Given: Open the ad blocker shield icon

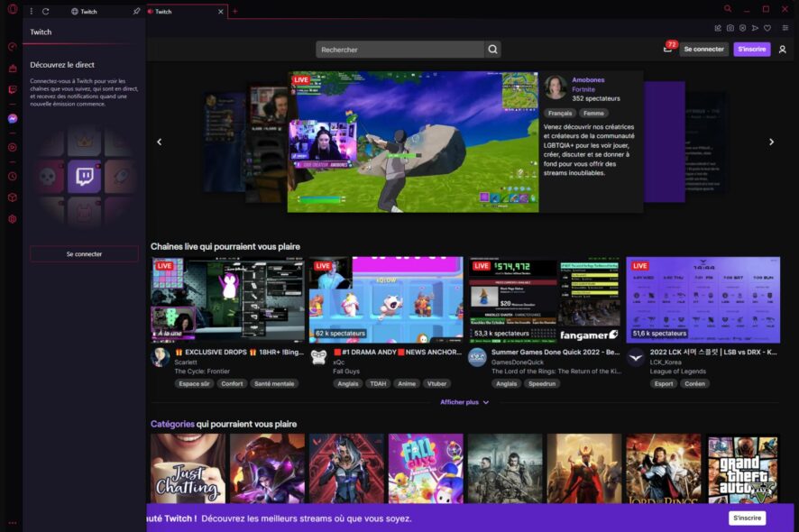Looking at the screenshot, I should coord(742,28).
